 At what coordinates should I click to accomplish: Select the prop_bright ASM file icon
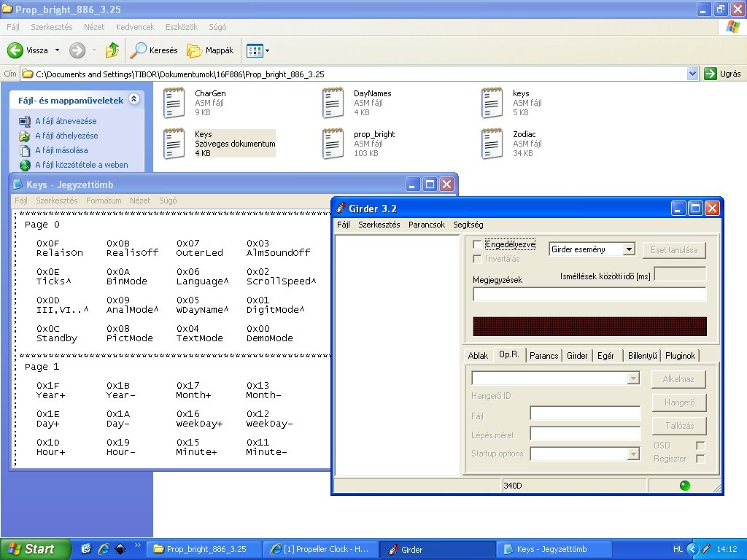(x=333, y=144)
